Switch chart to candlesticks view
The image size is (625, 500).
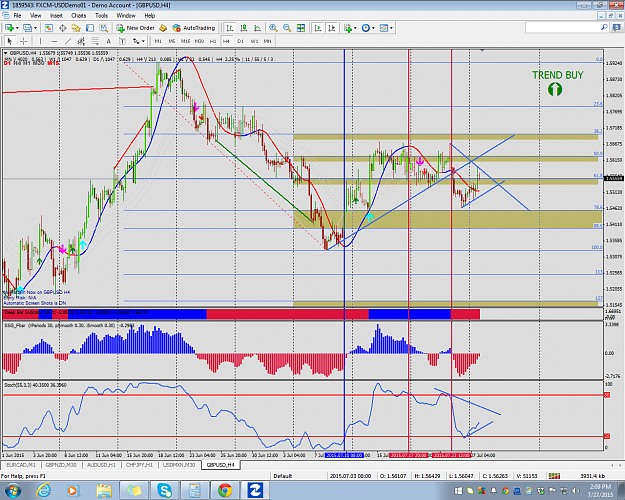click(244, 28)
